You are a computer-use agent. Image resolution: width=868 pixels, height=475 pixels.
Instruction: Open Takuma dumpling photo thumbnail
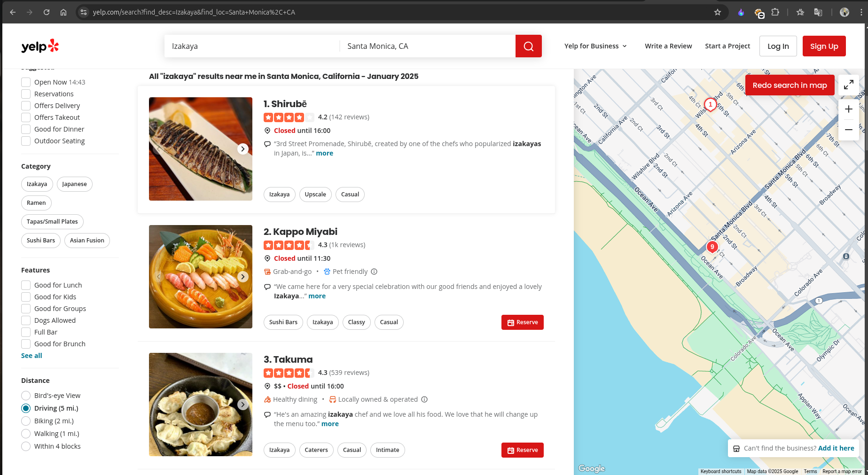tap(201, 405)
